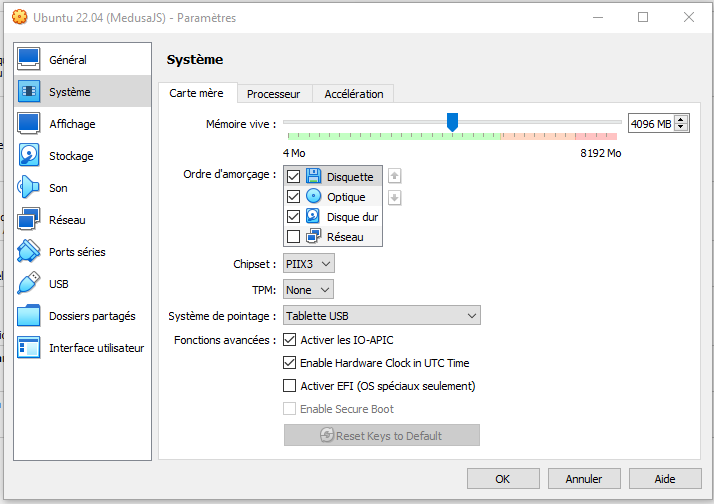Click the Fonctions avancées label

(225, 340)
